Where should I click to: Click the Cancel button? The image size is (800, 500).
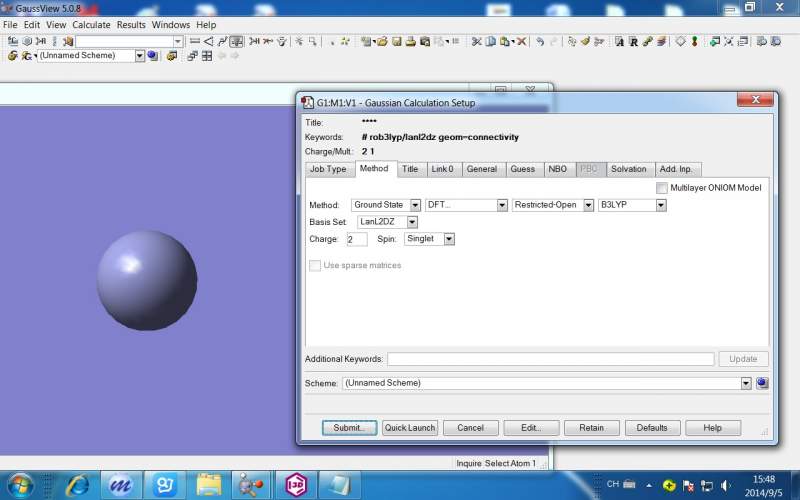(470, 428)
